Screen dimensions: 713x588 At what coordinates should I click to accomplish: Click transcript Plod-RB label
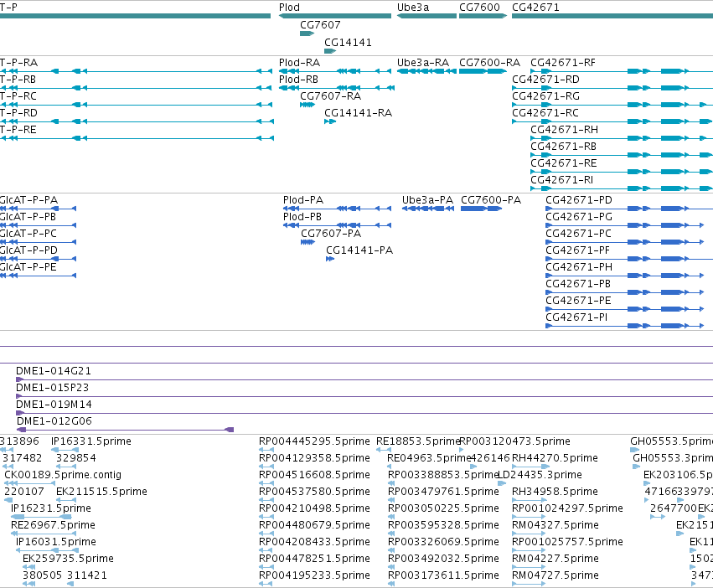point(299,80)
